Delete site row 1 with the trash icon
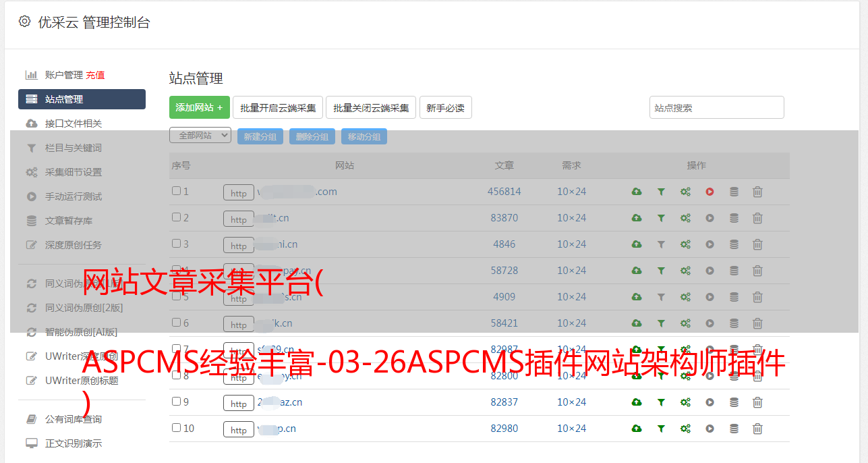The width and height of the screenshot is (868, 463). (x=757, y=192)
